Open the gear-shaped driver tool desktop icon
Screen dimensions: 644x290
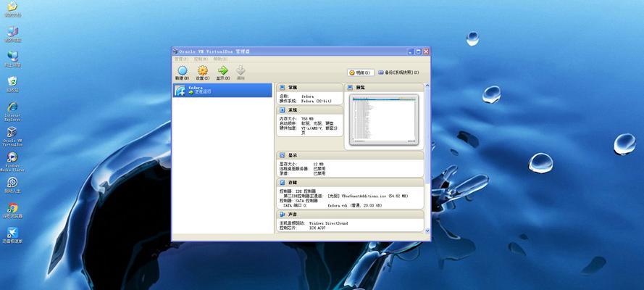[12, 183]
